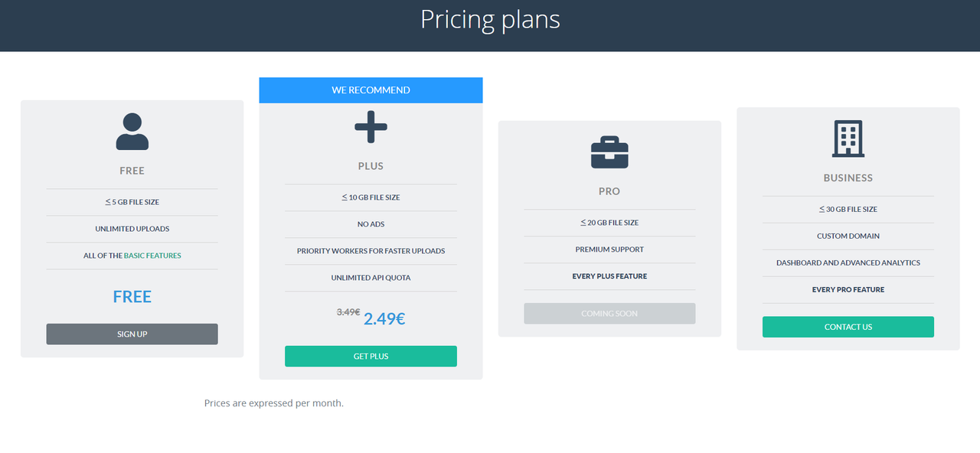Click the Free plan user icon
980x453 pixels.
pyautogui.click(x=132, y=132)
